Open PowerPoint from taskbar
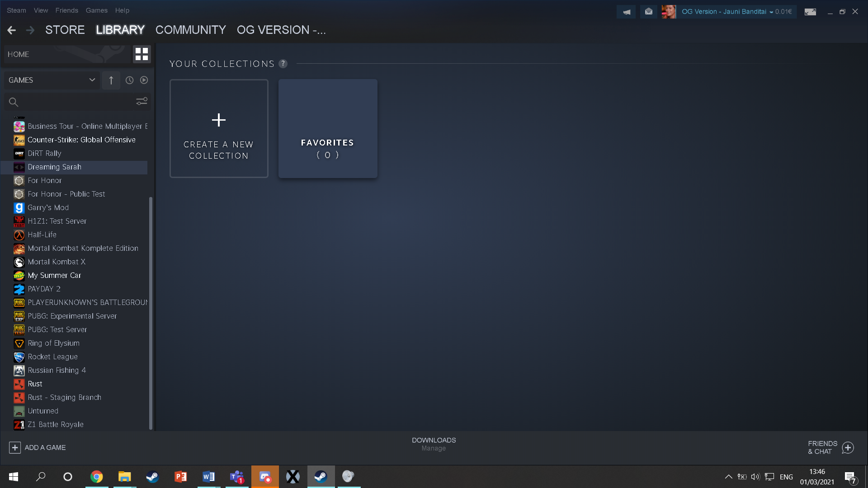Viewport: 868px width, 488px height. click(181, 477)
